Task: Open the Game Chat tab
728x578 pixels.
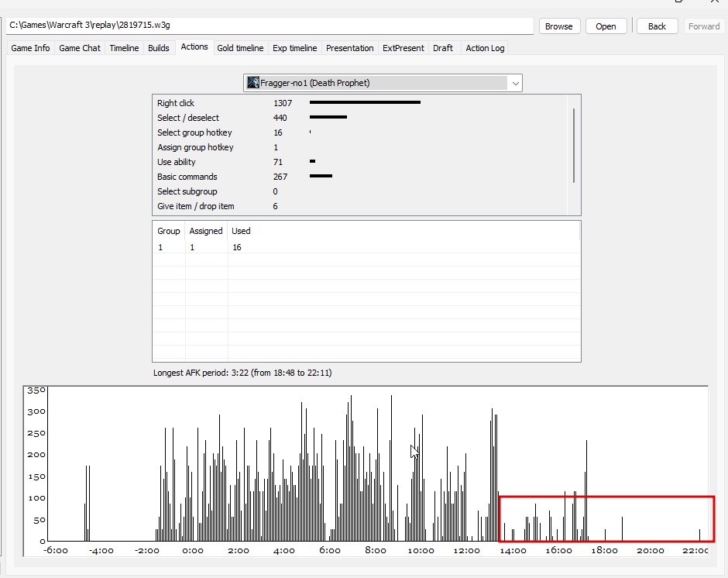Action: [x=80, y=48]
